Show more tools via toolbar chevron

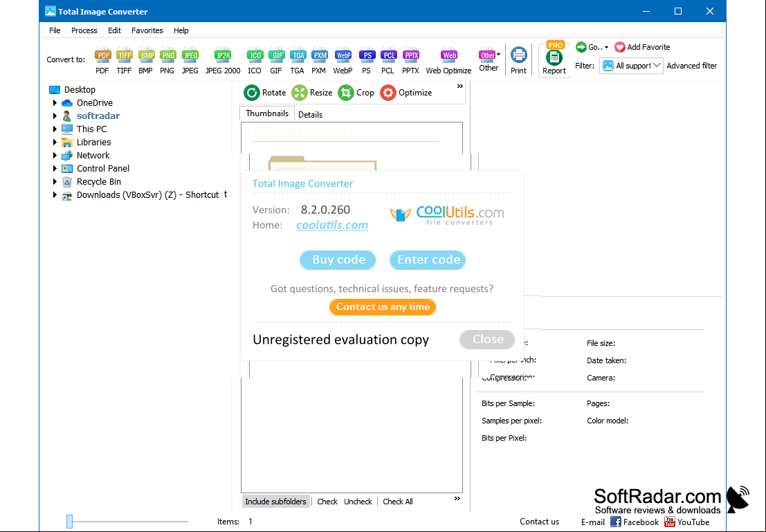coord(459,86)
